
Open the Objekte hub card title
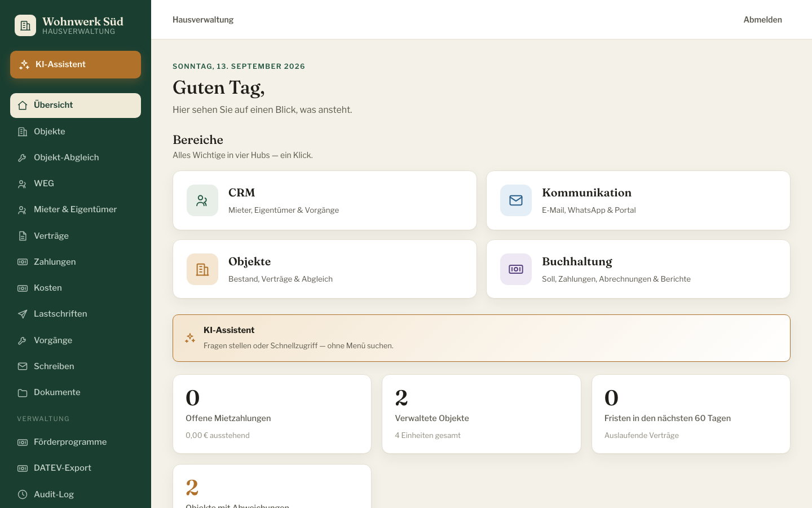pyautogui.click(x=250, y=261)
